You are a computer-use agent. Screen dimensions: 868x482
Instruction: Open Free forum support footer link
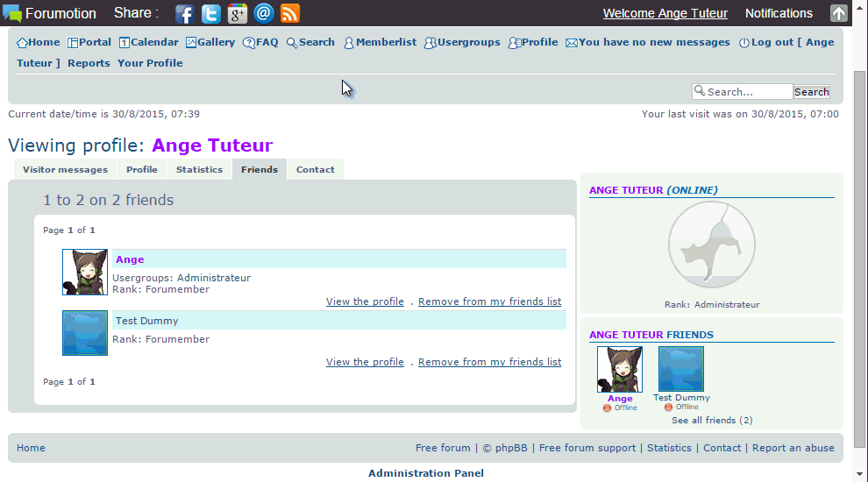[587, 448]
